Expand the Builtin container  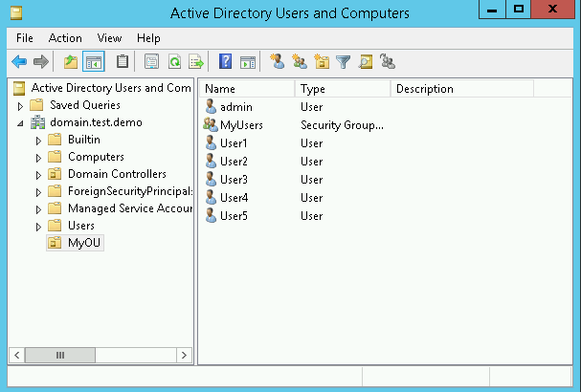[38, 142]
